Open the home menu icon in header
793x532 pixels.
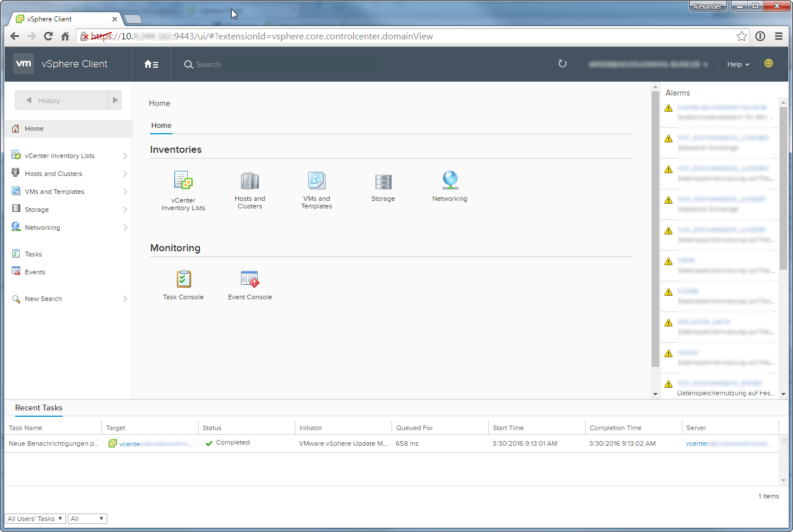click(151, 64)
